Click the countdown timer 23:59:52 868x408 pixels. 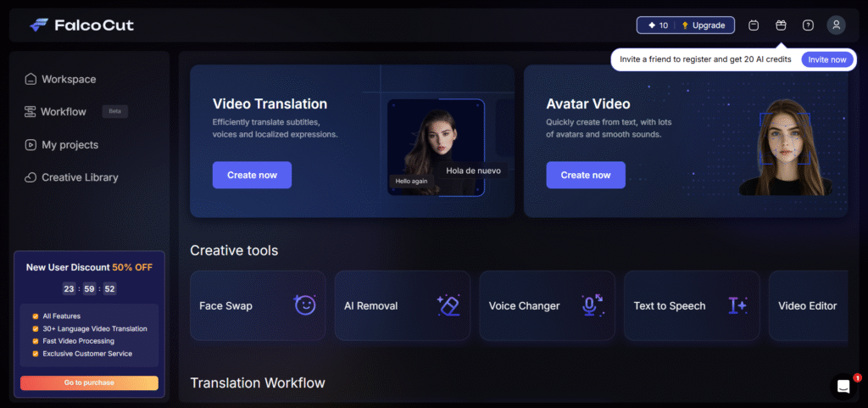89,289
